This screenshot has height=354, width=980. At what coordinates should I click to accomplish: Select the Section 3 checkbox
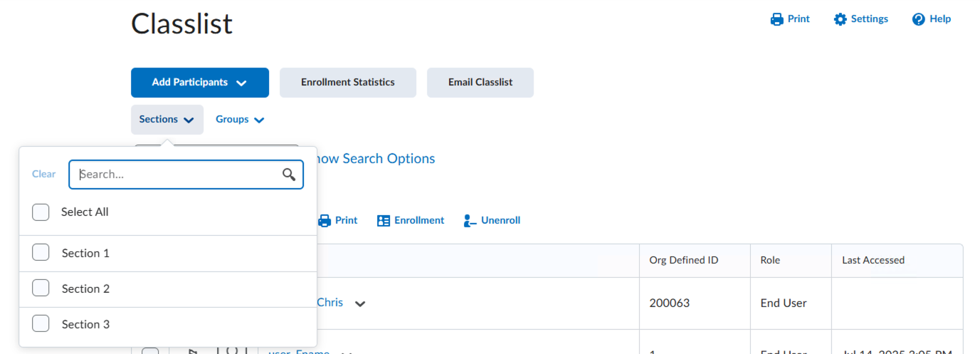click(41, 324)
